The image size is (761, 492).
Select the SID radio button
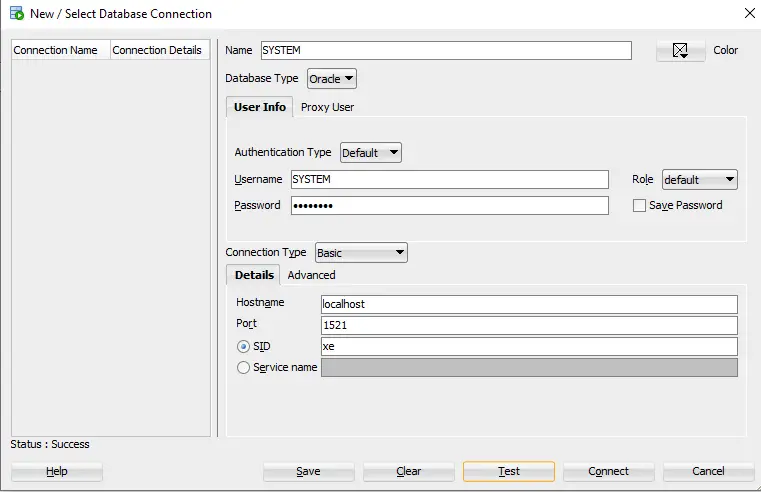pyautogui.click(x=243, y=346)
